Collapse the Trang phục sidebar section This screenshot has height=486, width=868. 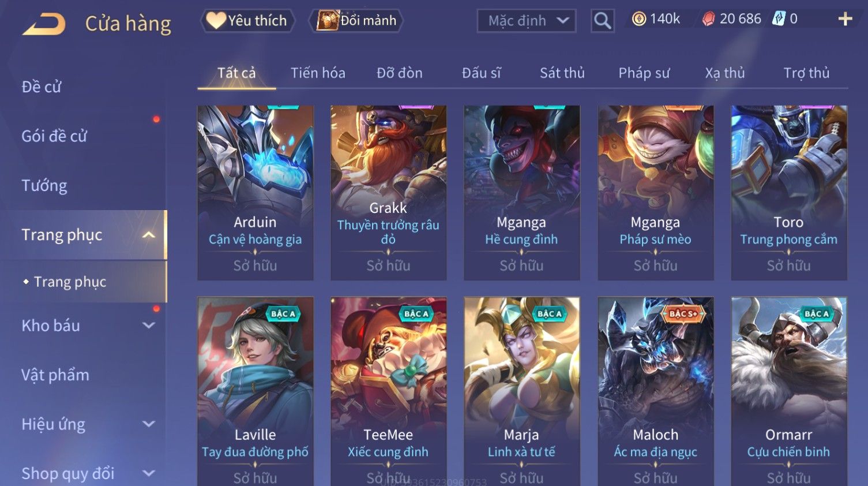149,235
